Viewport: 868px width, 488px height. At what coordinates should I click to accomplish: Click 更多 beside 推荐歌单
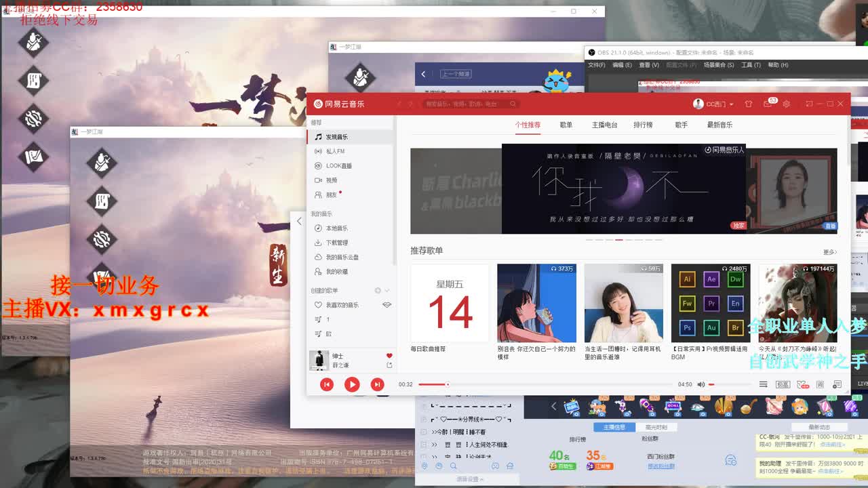coord(830,252)
